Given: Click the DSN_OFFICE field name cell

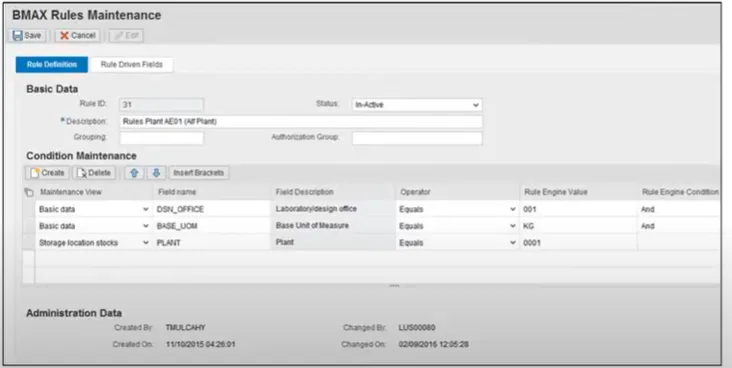Looking at the screenshot, I should pos(212,209).
